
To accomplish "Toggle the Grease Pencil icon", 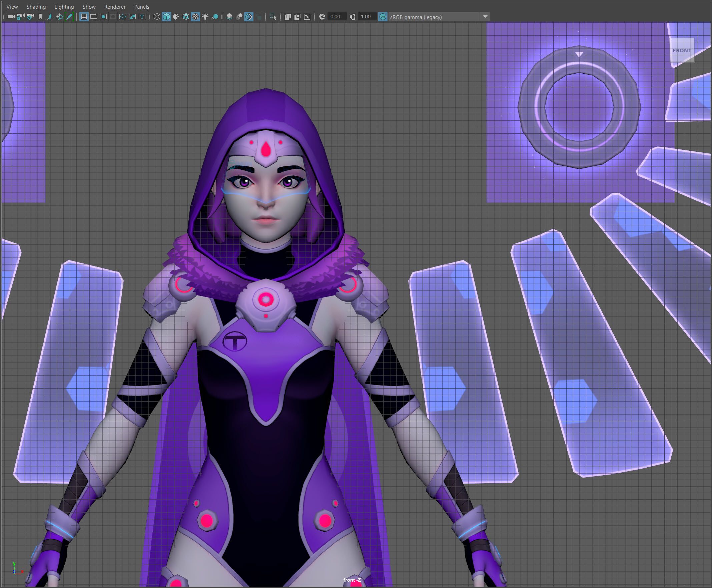I will (69, 17).
